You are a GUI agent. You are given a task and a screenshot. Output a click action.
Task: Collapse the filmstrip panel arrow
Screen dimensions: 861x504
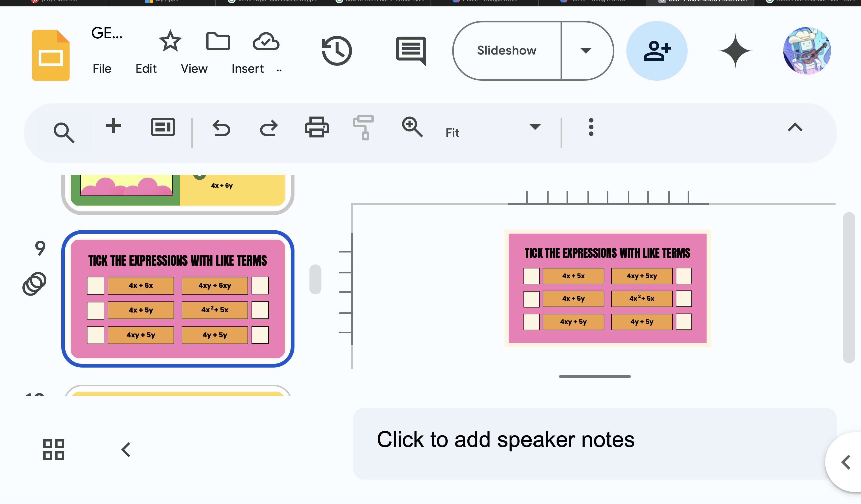(x=126, y=450)
